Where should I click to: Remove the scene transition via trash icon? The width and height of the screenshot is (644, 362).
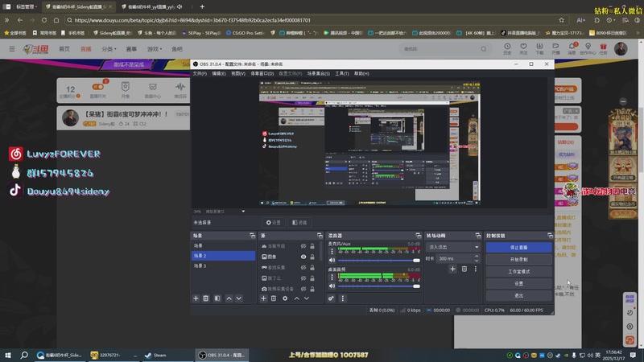click(x=464, y=269)
